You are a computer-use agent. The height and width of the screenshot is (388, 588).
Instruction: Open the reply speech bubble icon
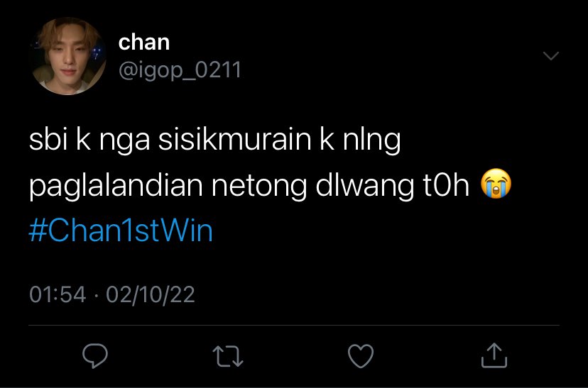95,355
